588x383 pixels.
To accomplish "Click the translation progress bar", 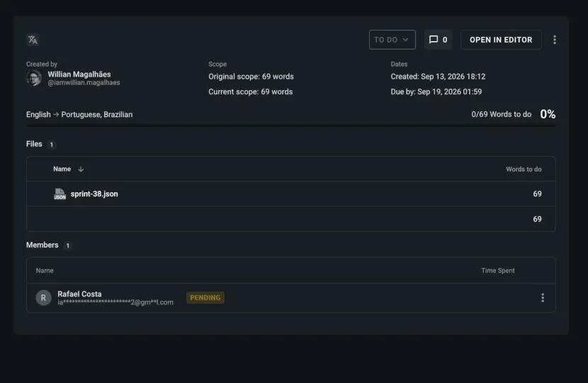I will pos(290,126).
